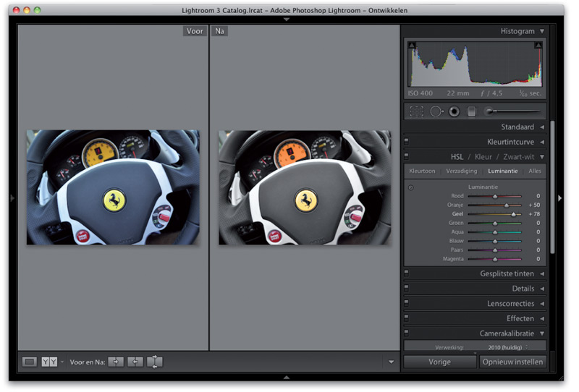Open the toolbar content dropdown arrow
The width and height of the screenshot is (579, 392).
coord(391,362)
